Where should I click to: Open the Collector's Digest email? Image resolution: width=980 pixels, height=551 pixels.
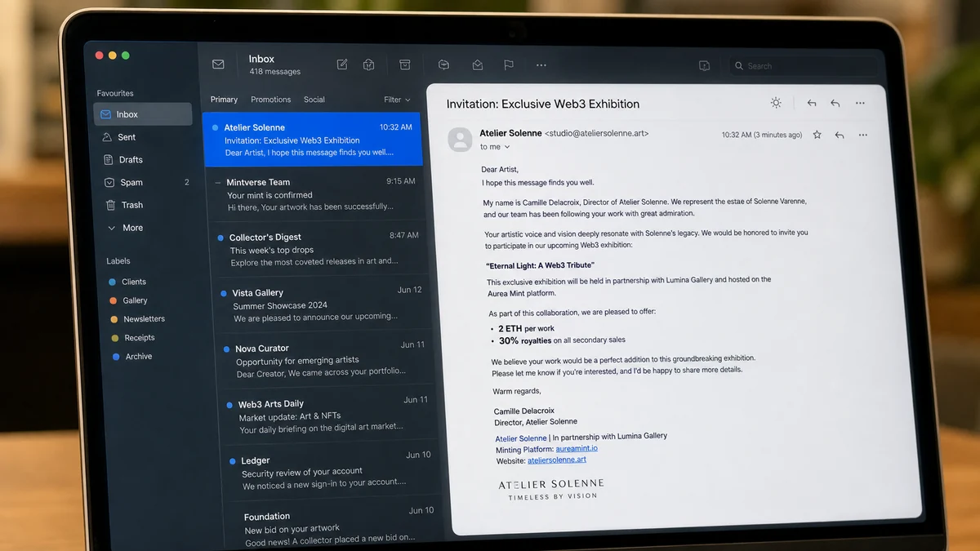point(318,249)
